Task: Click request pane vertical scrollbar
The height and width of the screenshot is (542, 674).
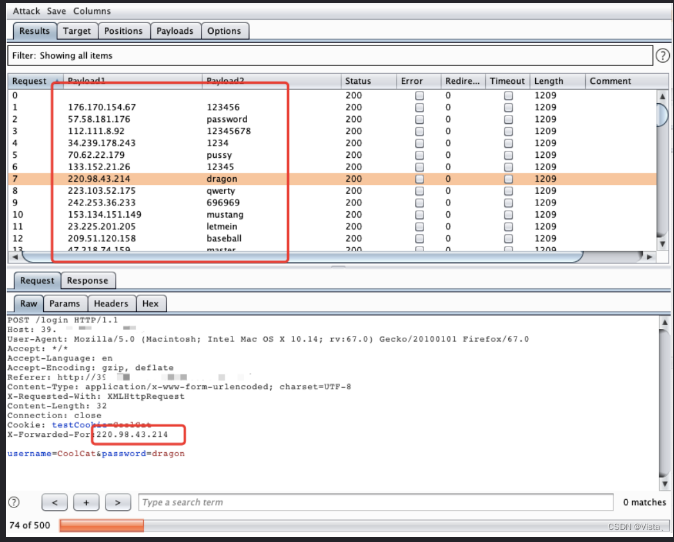Action: [x=665, y=403]
